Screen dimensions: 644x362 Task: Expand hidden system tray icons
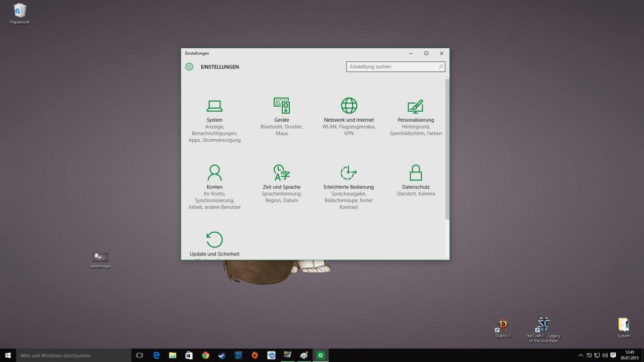(581, 355)
